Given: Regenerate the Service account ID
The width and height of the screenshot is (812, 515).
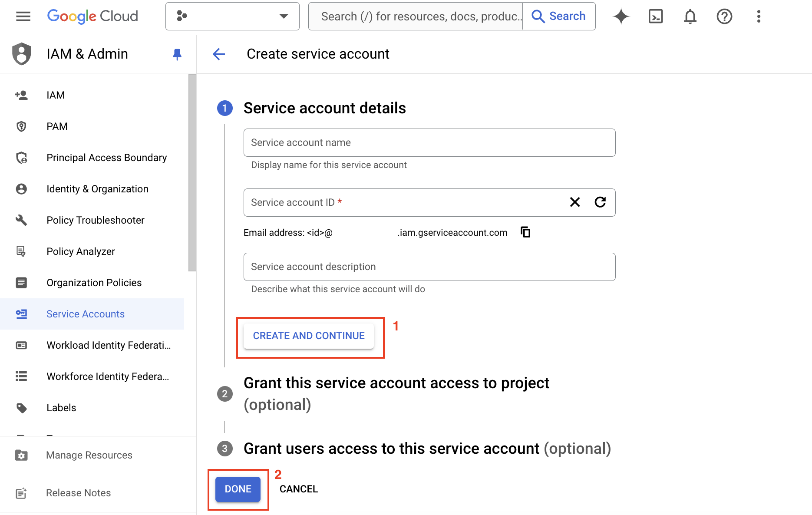Looking at the screenshot, I should [600, 202].
